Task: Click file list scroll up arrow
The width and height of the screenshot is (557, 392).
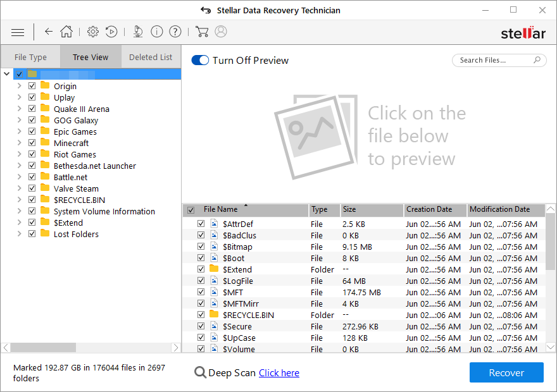Action: 550,209
